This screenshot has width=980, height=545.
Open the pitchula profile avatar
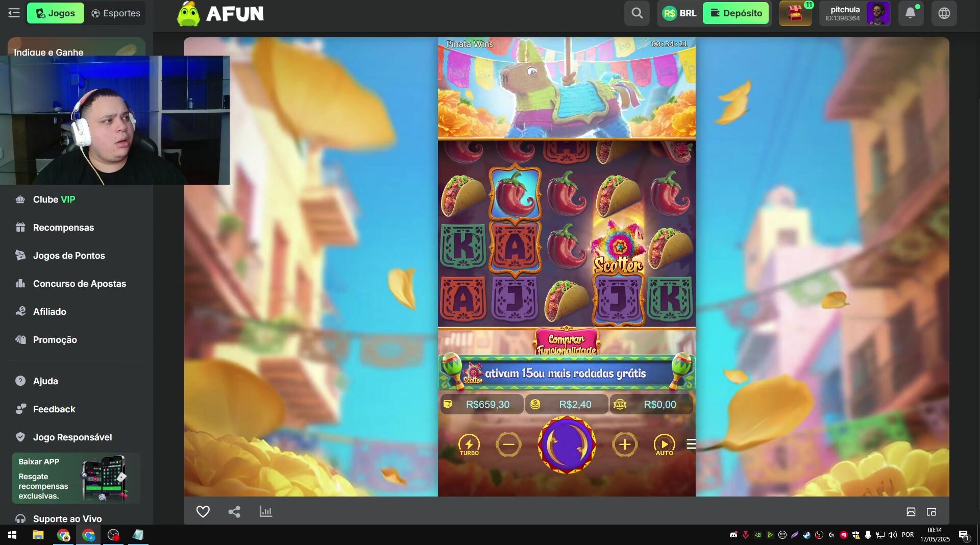tap(878, 13)
